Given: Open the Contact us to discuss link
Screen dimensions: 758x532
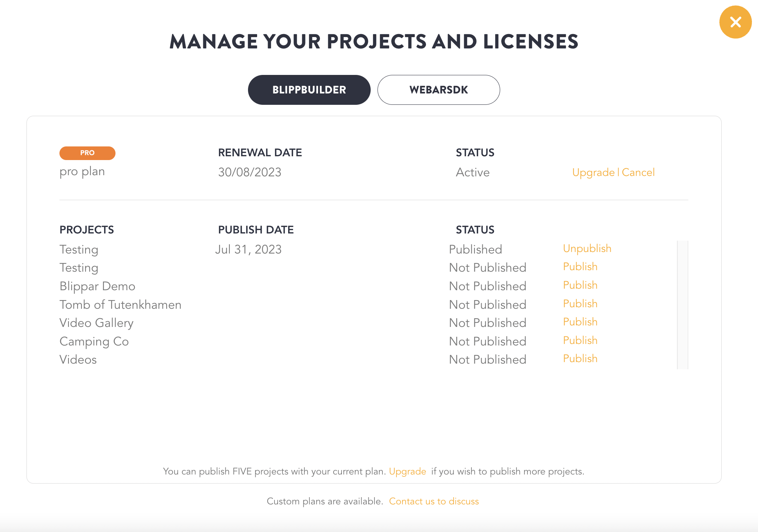Looking at the screenshot, I should point(434,501).
